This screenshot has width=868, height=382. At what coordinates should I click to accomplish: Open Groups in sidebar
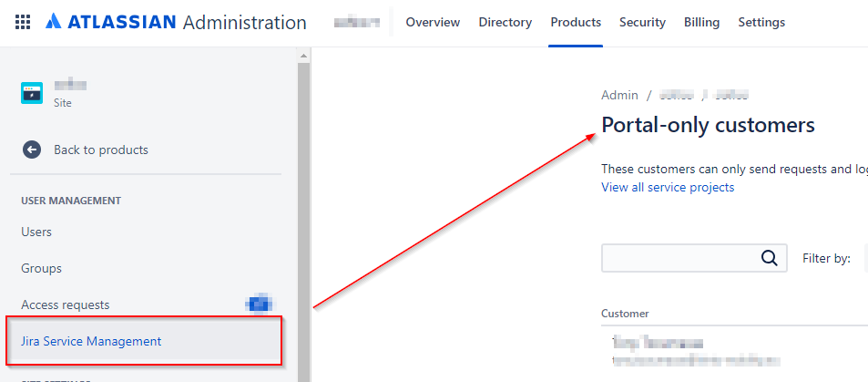(42, 268)
